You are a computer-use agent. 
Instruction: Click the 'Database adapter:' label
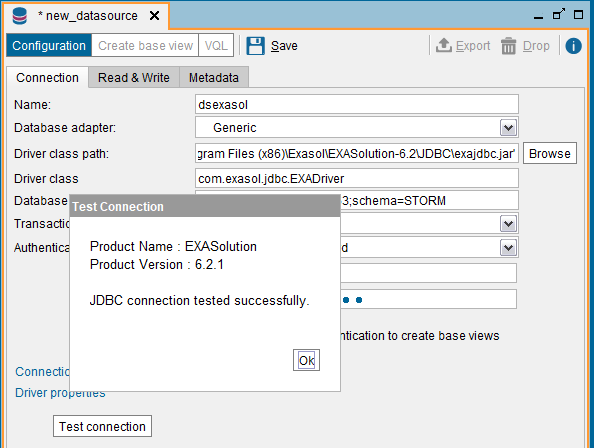coord(65,128)
